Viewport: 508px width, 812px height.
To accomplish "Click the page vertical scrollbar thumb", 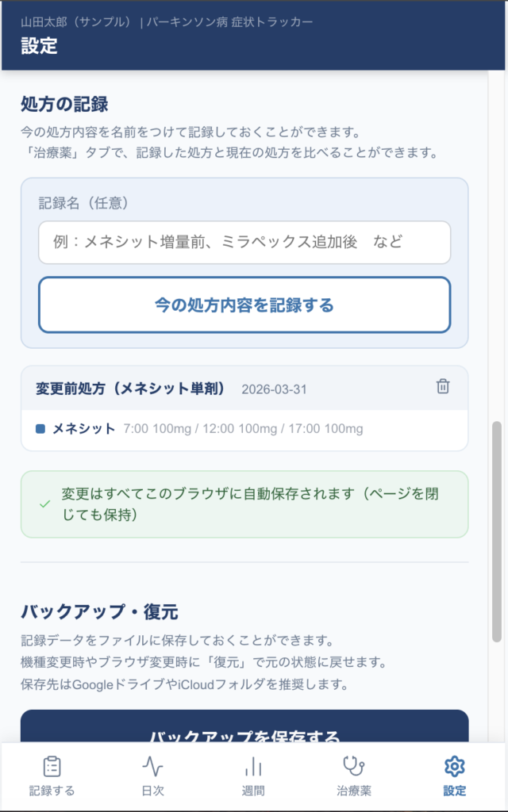I will click(x=498, y=531).
